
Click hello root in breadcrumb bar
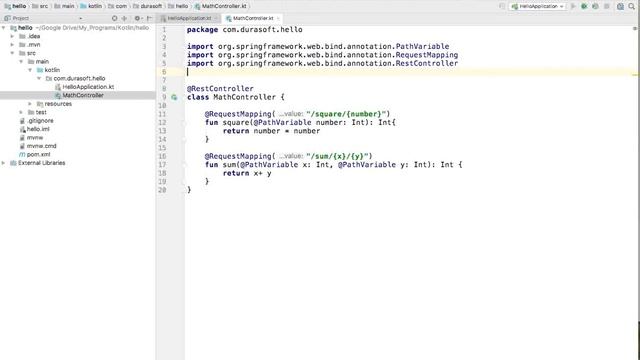tap(16, 6)
